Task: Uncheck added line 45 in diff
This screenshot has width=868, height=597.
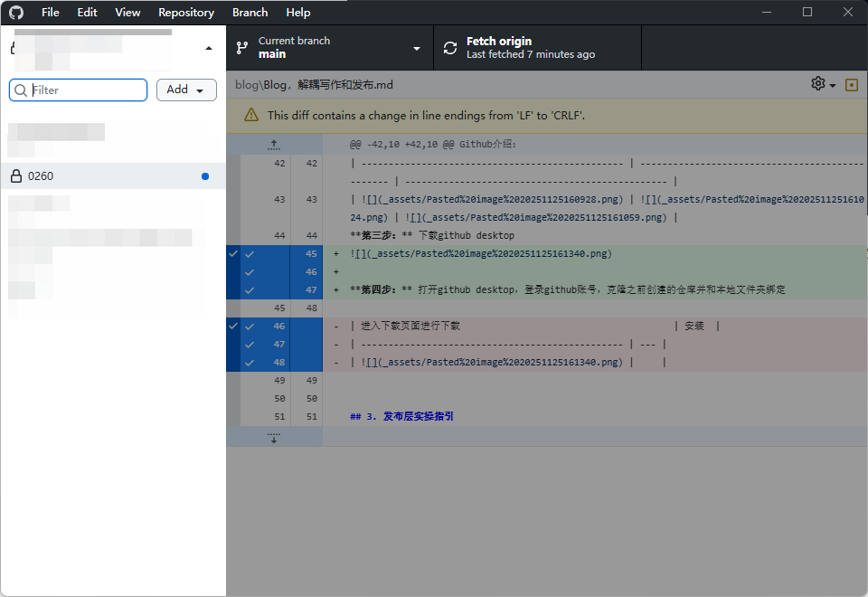Action: click(x=250, y=254)
